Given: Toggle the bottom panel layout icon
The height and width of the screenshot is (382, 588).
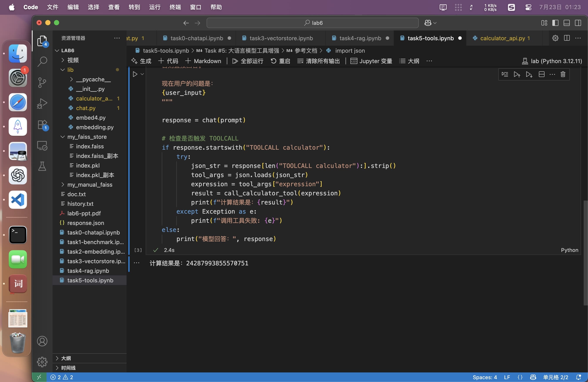Looking at the screenshot, I should [x=566, y=23].
